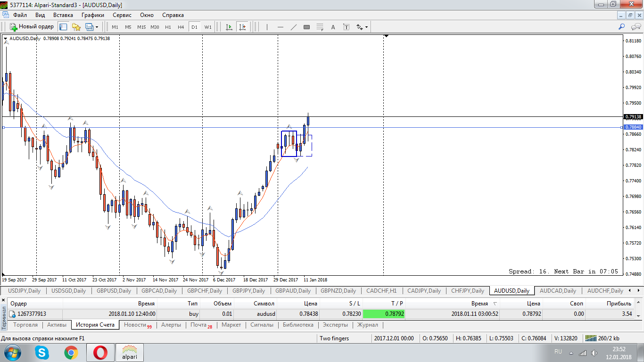Switch to the USDJPY,Daily chart tab
Viewport: 644px width, 362px height.
[25, 291]
